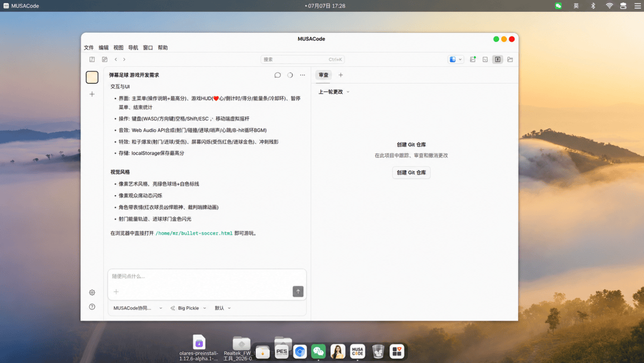Click the 视觉风格 heading
644x363 pixels.
click(x=120, y=172)
